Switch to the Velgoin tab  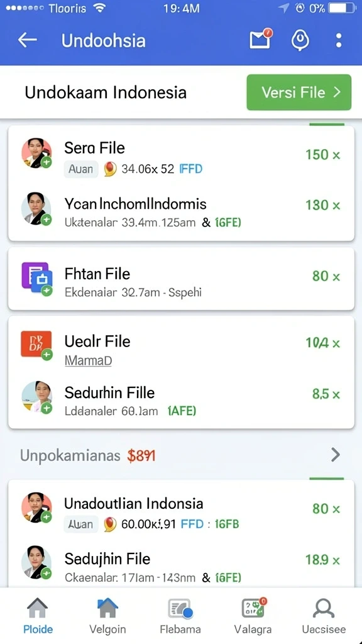107,616
